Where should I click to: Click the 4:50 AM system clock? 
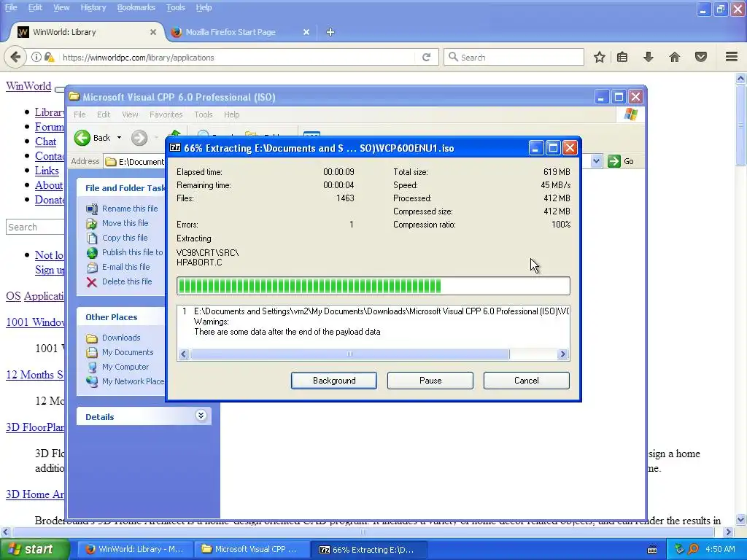tap(720, 550)
